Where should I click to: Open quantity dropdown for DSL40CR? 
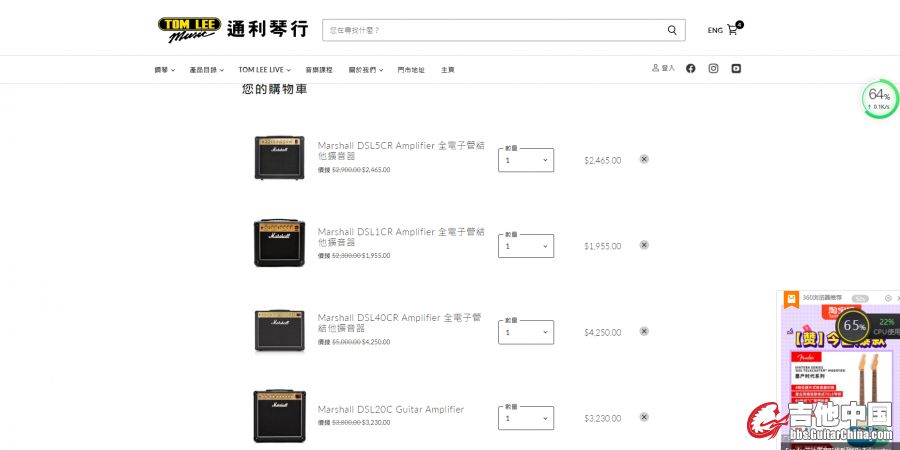coord(526,332)
